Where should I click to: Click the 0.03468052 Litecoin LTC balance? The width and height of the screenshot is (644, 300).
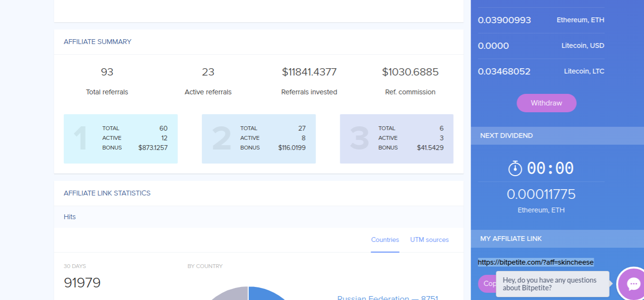[504, 72]
